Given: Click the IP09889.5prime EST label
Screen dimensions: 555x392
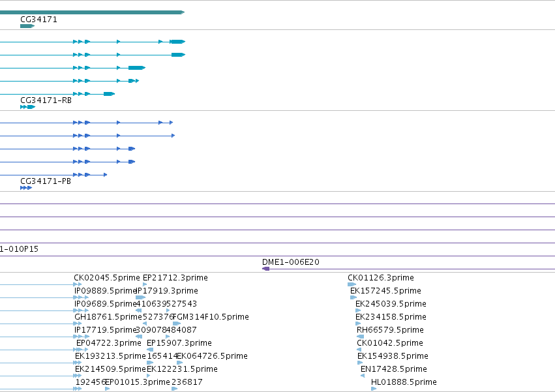Looking at the screenshot, I should (106, 291).
